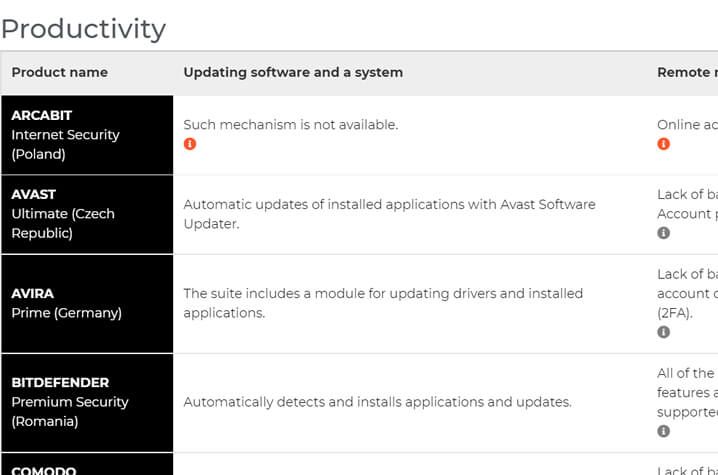Click "Such mechanism is not available." text
718x475 pixels.
(x=290, y=125)
